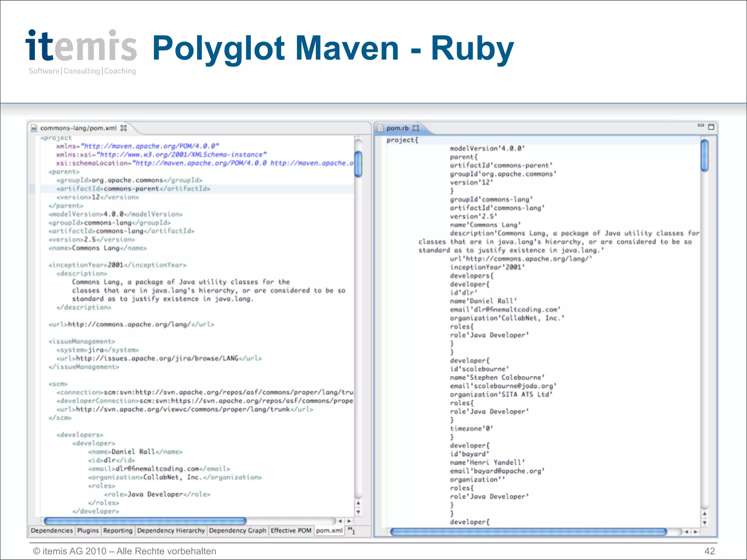Click pom.xml scroll left arrow
This screenshot has width=747, height=560.
pos(340,521)
